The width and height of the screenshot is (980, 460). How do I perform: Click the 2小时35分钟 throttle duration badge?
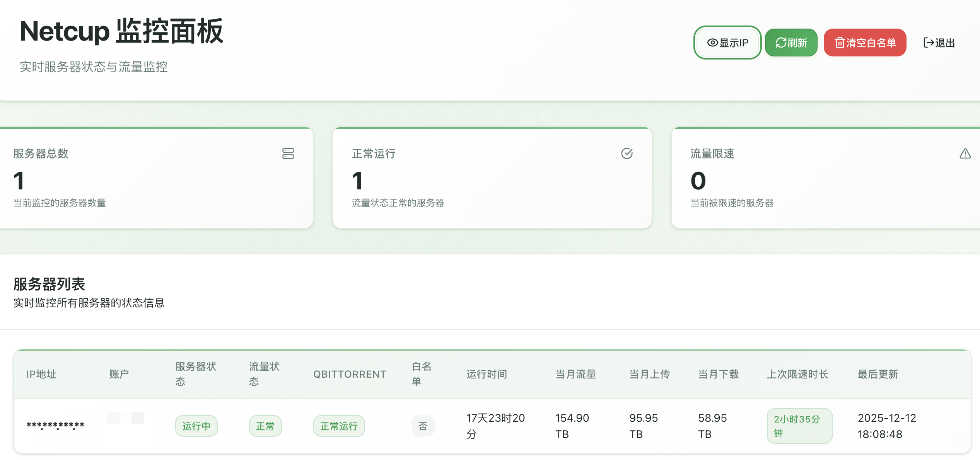coord(799,426)
